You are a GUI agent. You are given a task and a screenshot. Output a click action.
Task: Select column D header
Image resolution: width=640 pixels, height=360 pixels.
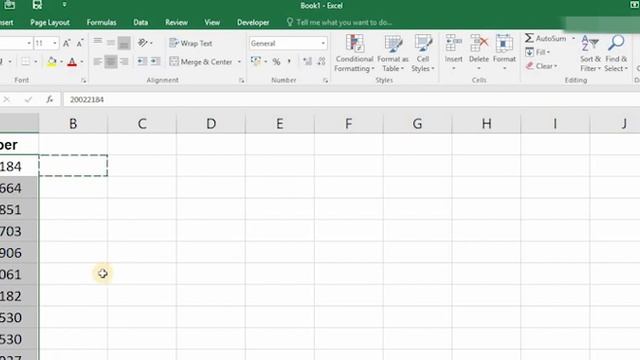[x=211, y=124]
